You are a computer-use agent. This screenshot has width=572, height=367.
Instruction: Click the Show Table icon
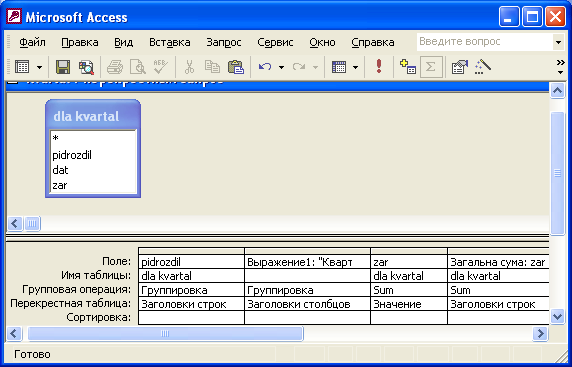point(408,67)
